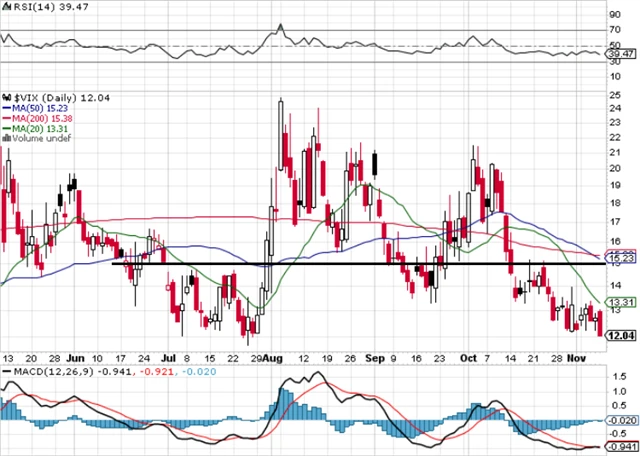Click the Sep label on the date axis

click(375, 355)
